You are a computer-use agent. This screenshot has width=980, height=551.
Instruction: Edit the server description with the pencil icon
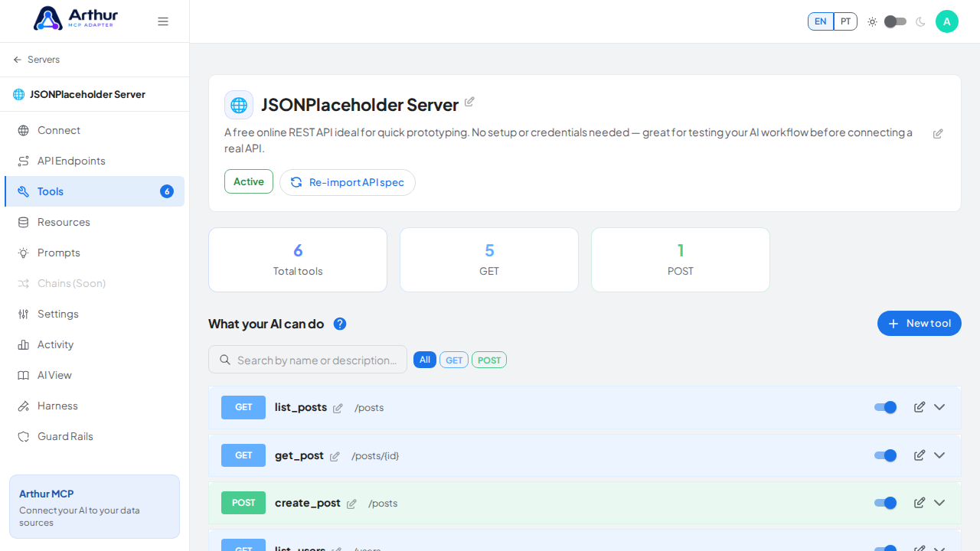(x=938, y=134)
